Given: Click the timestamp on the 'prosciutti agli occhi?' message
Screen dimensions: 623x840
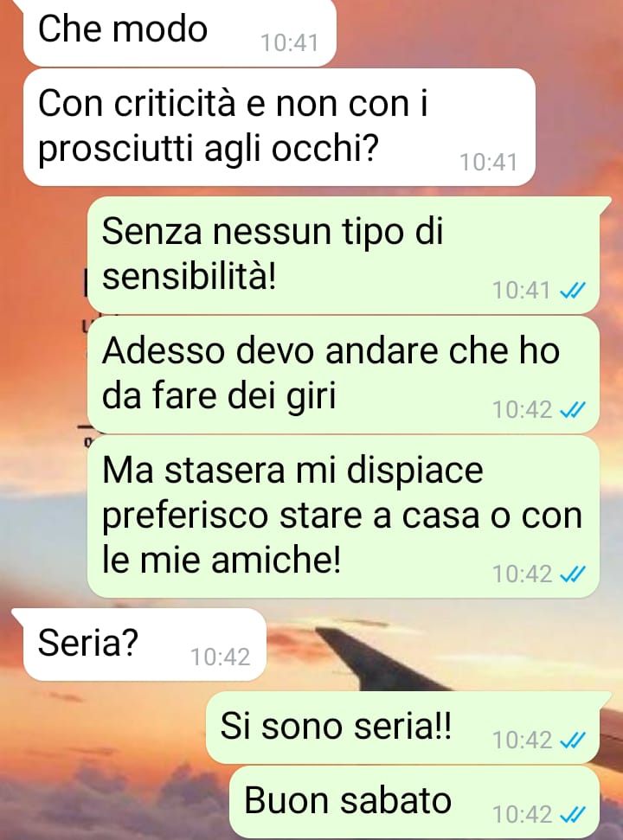Looking at the screenshot, I should point(489,163).
